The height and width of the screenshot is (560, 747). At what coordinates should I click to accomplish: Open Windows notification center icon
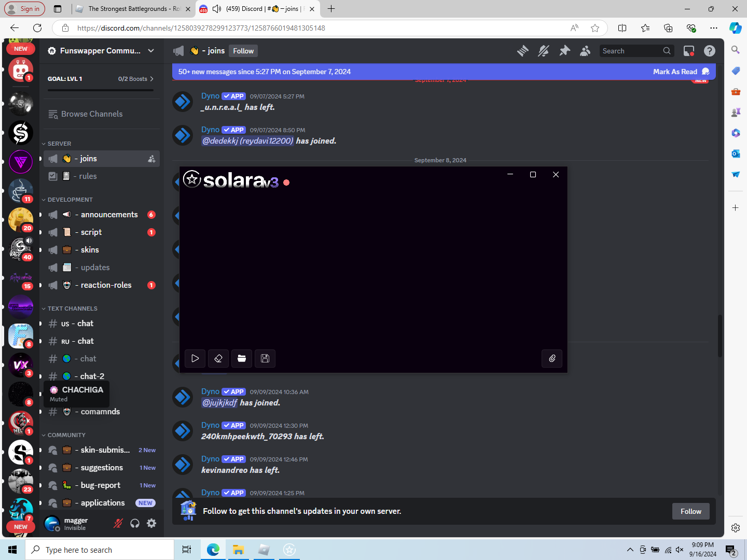[730, 550]
